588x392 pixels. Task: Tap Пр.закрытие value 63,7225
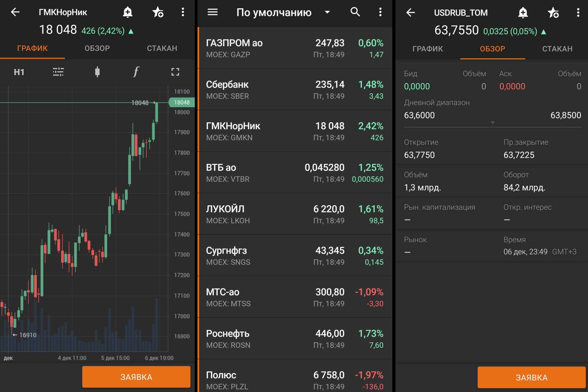coord(519,155)
